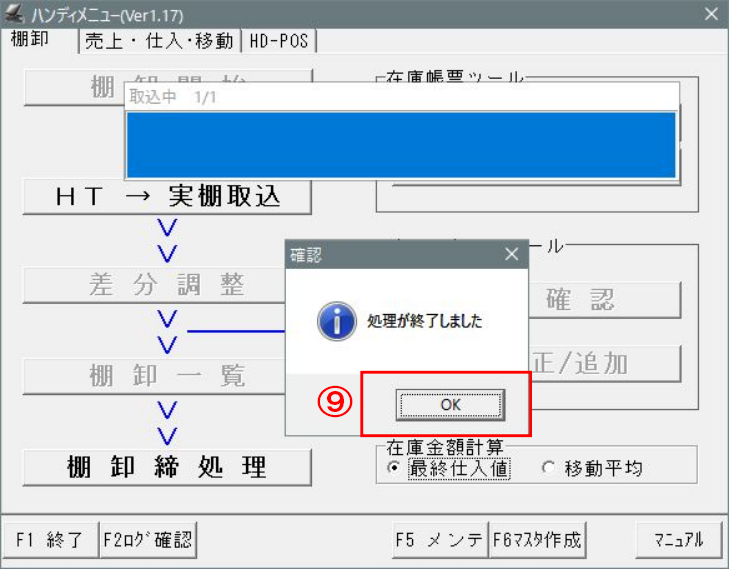The image size is (729, 569).
Task: Click F6 マスタ作成 button
Action: coord(537,539)
